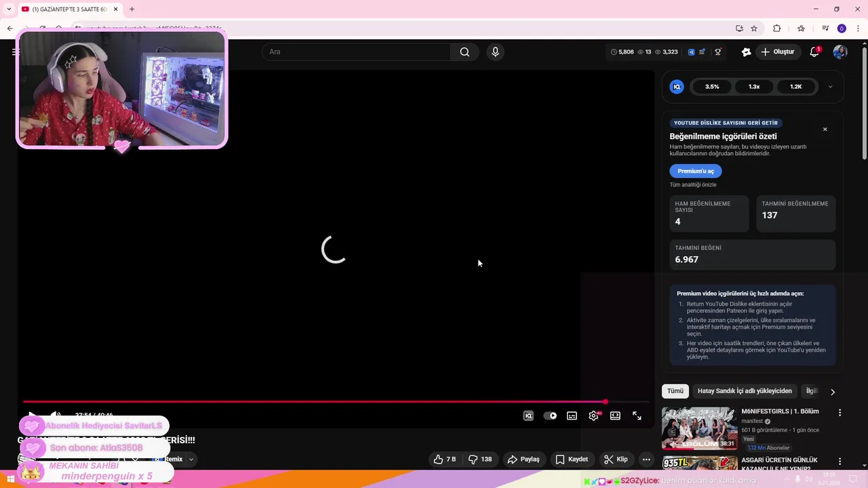This screenshot has height=488, width=868.
Task: Open options menu for ASGARİ ÜCRETİN video
Action: (x=840, y=462)
